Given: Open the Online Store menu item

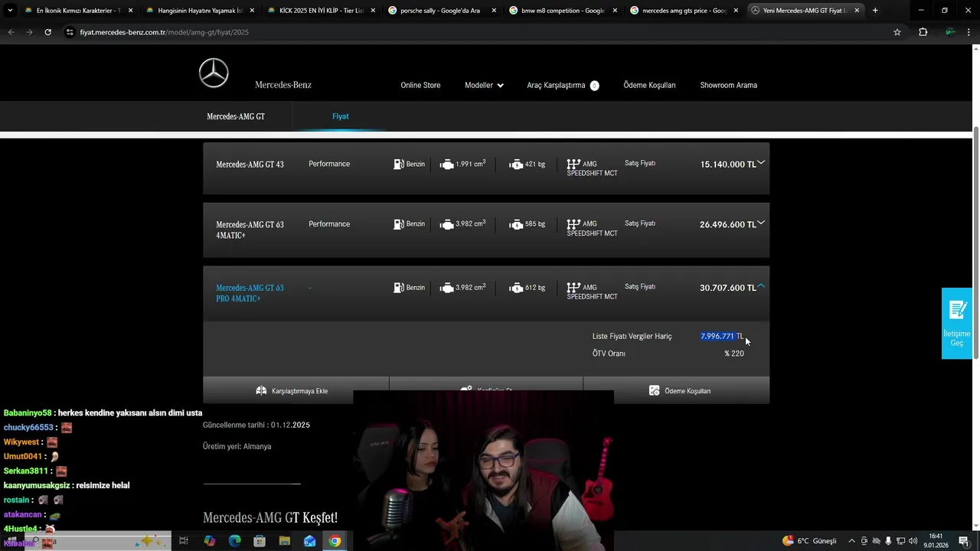Looking at the screenshot, I should [420, 85].
